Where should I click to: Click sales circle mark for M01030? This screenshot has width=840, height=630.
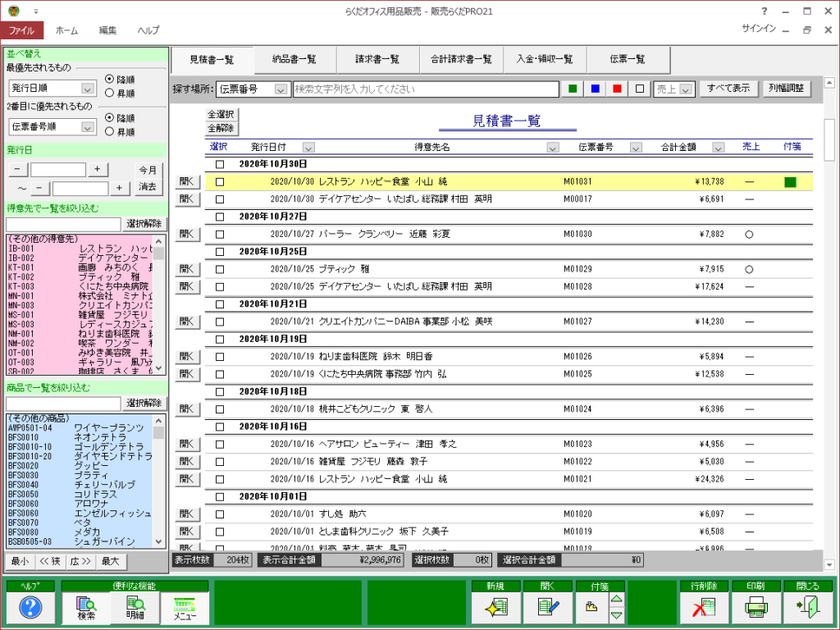pyautogui.click(x=749, y=234)
